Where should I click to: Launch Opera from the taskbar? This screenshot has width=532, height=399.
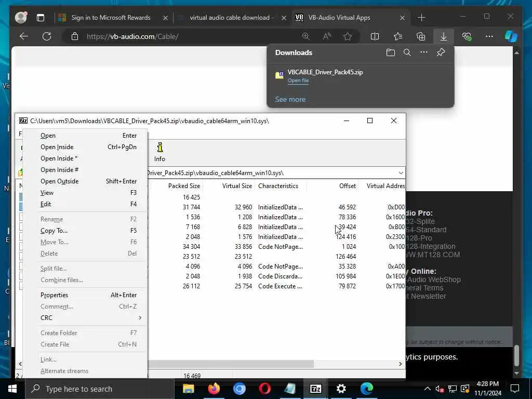click(x=264, y=389)
